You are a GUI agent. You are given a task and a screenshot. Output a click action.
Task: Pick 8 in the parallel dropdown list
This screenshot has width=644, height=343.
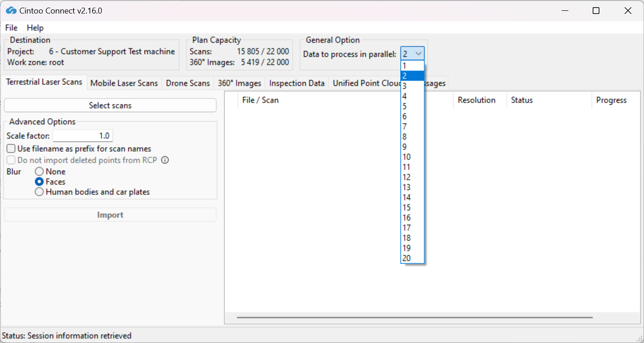(x=413, y=136)
